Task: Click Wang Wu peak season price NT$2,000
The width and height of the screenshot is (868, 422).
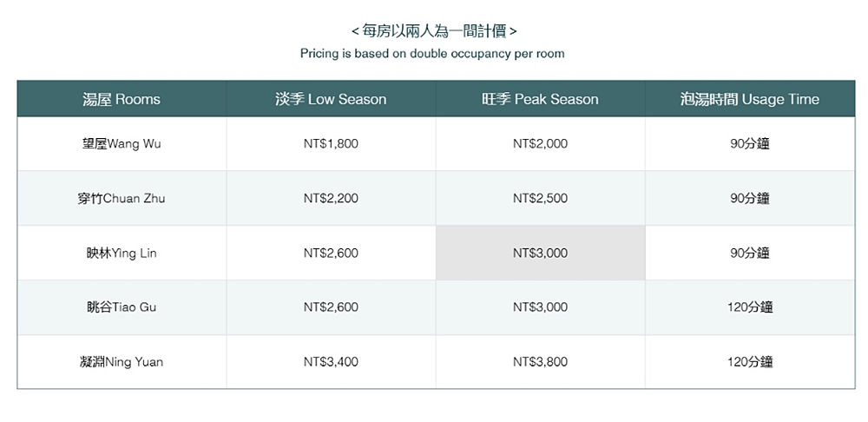Action: 540,144
